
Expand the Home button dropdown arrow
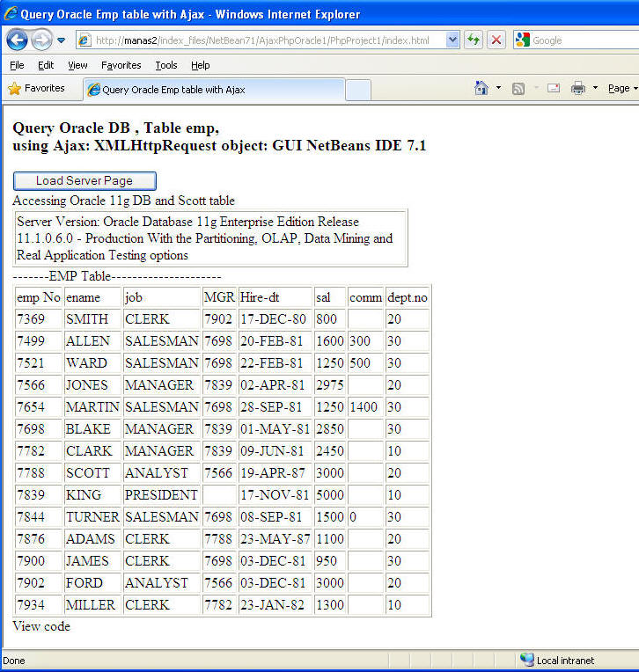click(x=498, y=88)
